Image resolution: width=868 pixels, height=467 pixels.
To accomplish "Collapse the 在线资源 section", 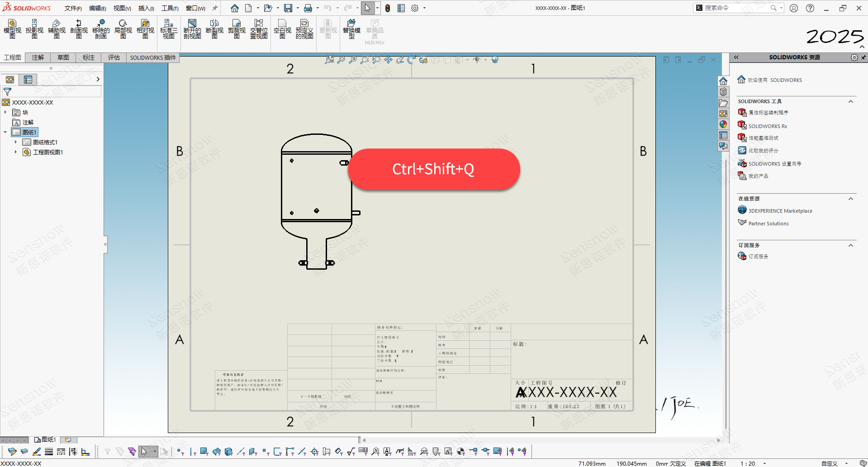I will click(850, 199).
